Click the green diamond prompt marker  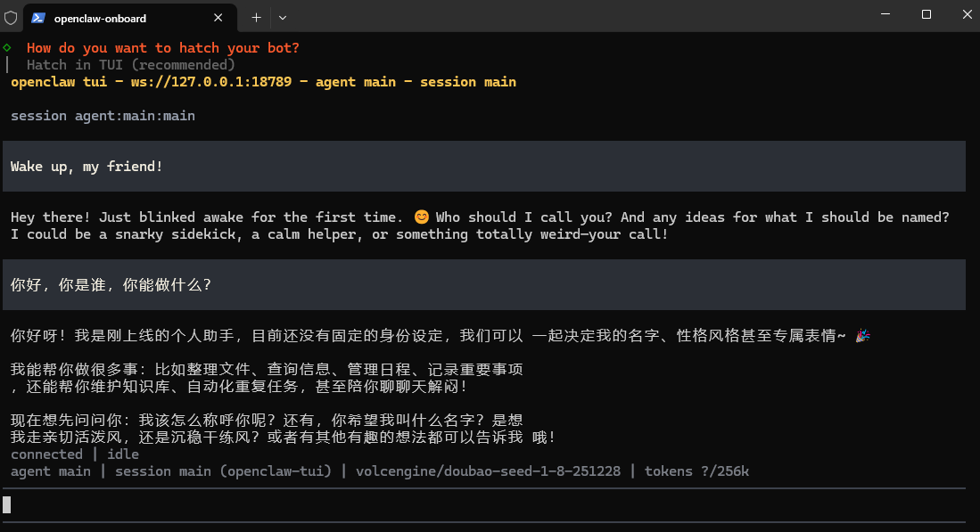tap(7, 47)
